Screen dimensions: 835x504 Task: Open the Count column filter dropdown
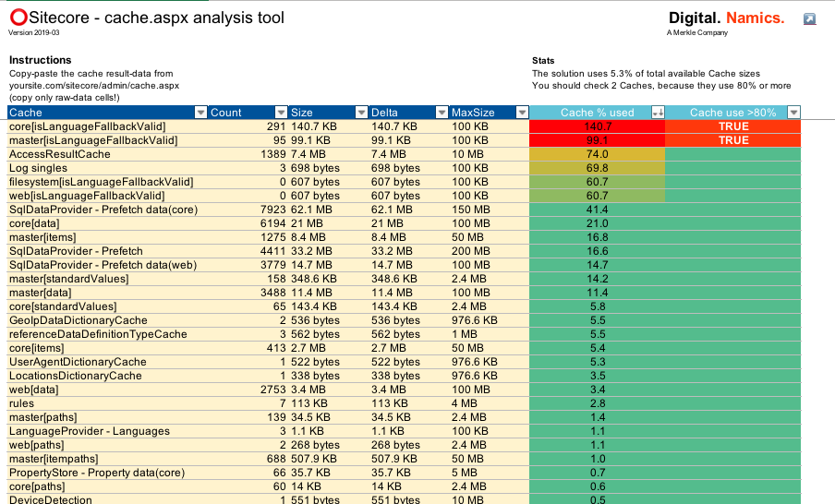(x=281, y=113)
